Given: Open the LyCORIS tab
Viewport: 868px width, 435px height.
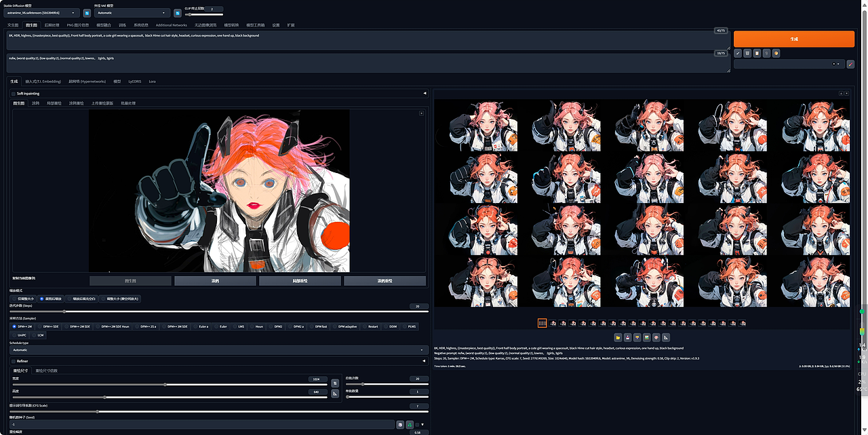Looking at the screenshot, I should coord(134,81).
